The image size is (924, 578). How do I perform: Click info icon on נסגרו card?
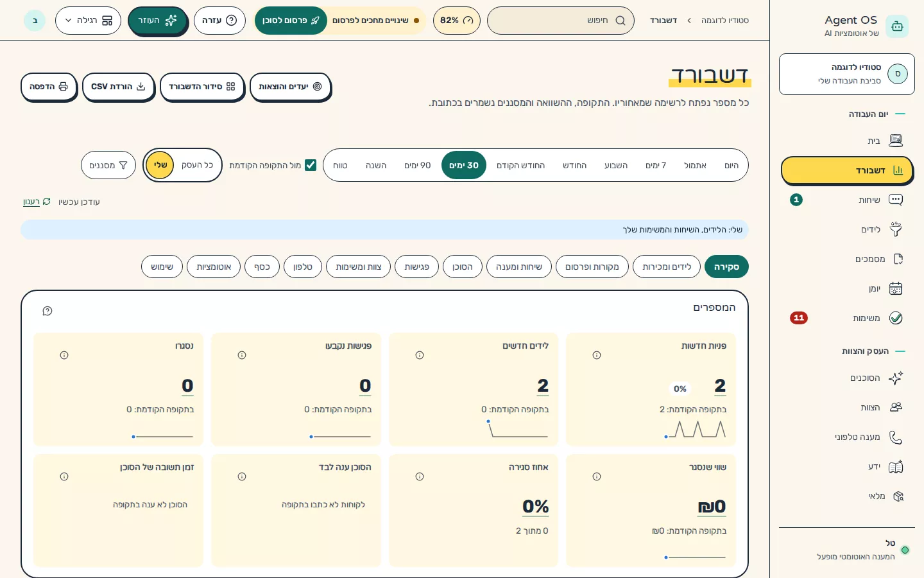pyautogui.click(x=64, y=355)
